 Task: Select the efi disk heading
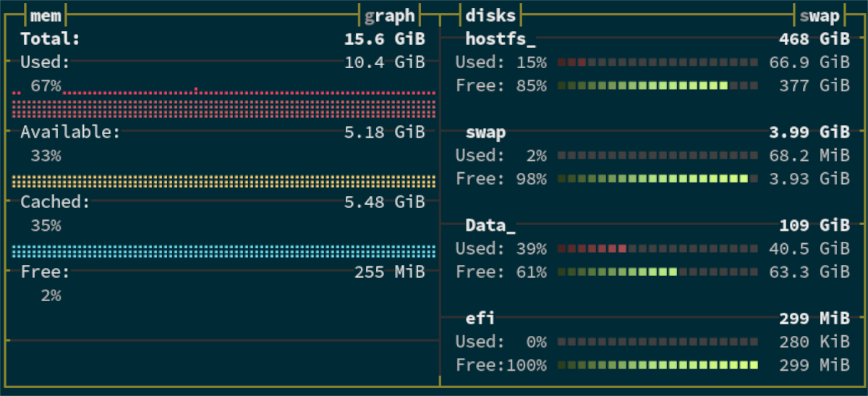pyautogui.click(x=480, y=318)
